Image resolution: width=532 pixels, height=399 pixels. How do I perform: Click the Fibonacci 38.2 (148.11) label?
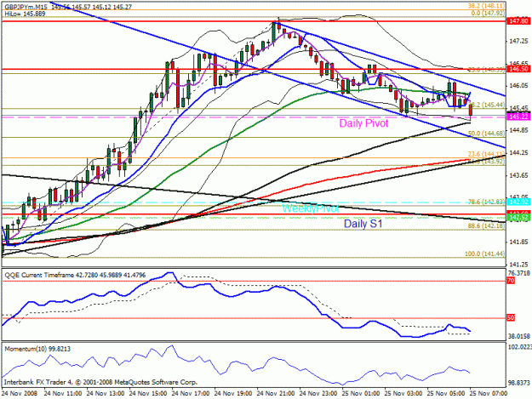[486, 6]
